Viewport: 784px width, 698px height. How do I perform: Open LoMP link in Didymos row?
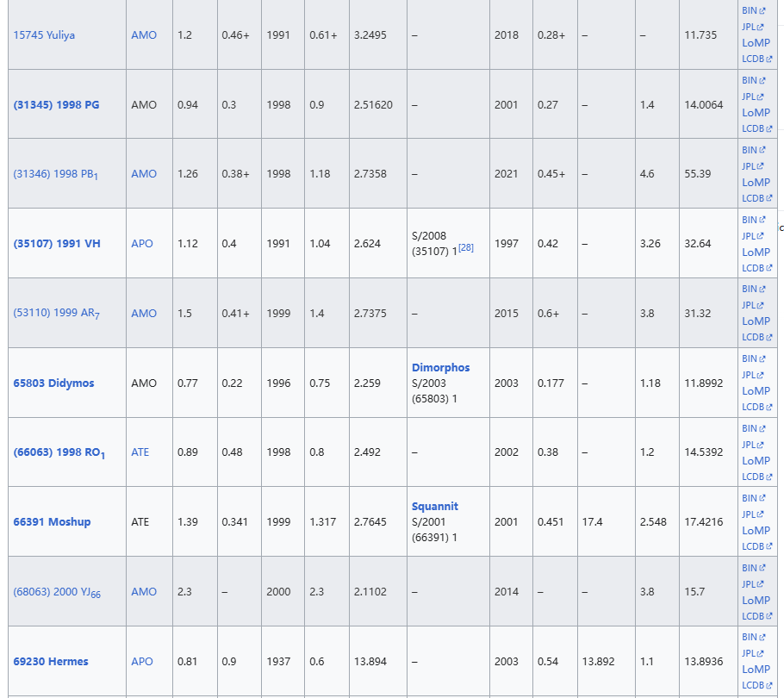[756, 390]
